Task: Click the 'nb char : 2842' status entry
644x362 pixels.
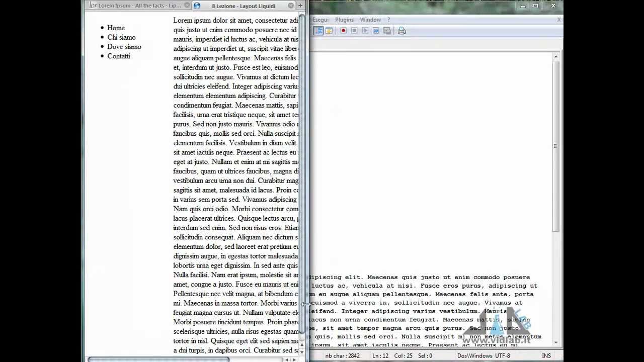Action: click(x=342, y=356)
